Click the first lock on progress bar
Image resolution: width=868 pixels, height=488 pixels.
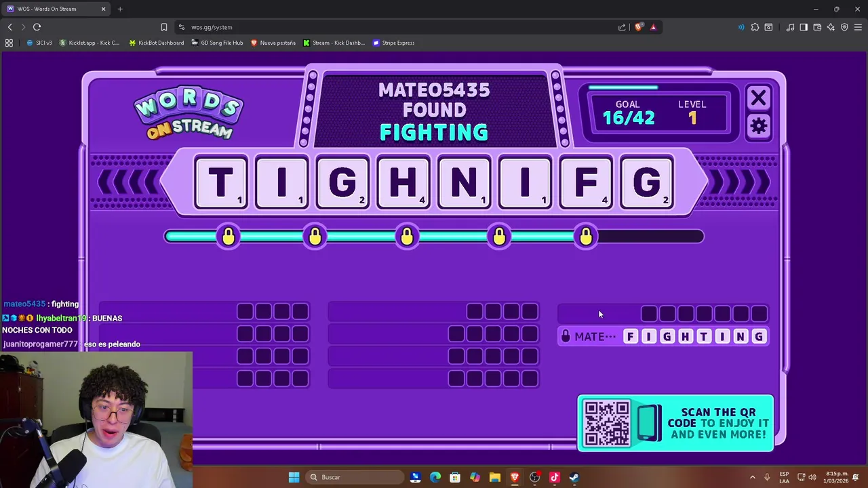(229, 237)
